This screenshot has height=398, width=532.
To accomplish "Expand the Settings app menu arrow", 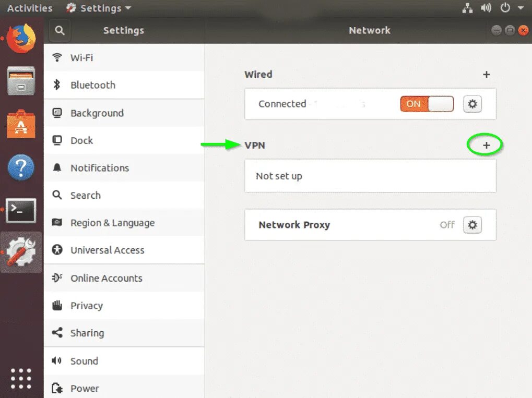I will click(x=128, y=8).
